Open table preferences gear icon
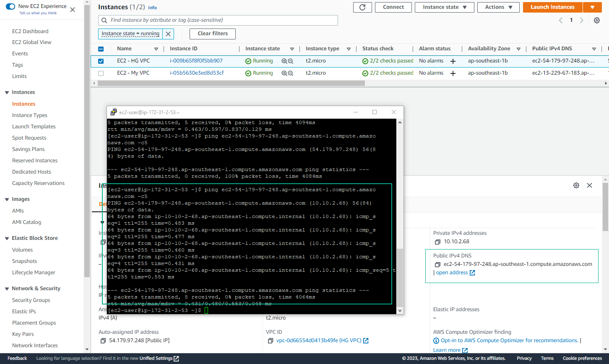 pyautogui.click(x=597, y=20)
